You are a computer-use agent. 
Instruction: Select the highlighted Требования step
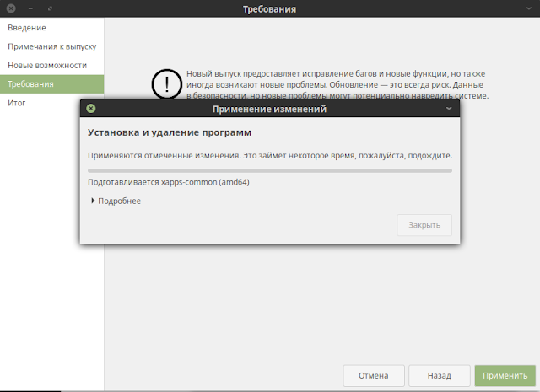click(x=51, y=84)
